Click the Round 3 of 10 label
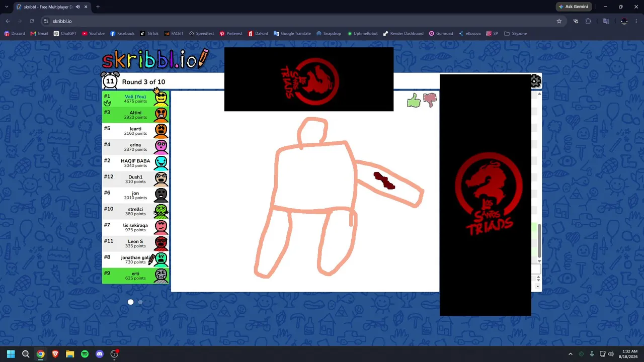This screenshot has height=362, width=644. click(143, 82)
